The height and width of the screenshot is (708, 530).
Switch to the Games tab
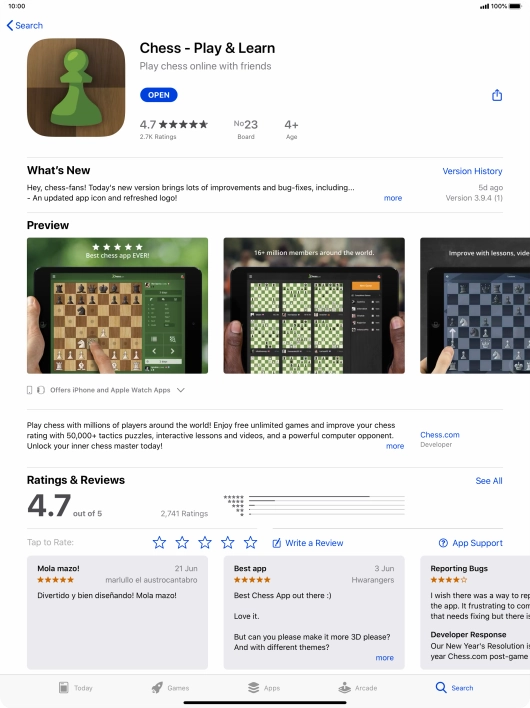click(x=170, y=688)
